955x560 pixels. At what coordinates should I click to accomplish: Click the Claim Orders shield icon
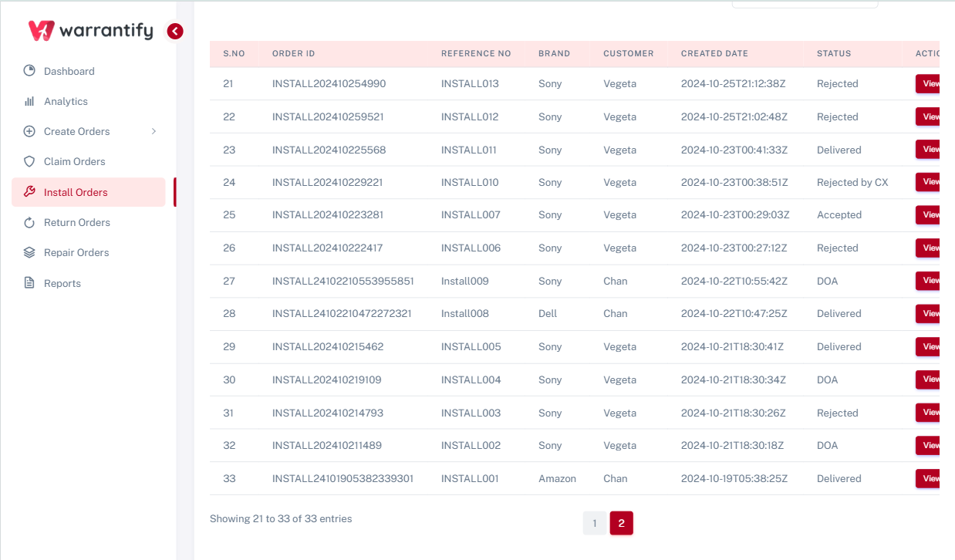(29, 161)
